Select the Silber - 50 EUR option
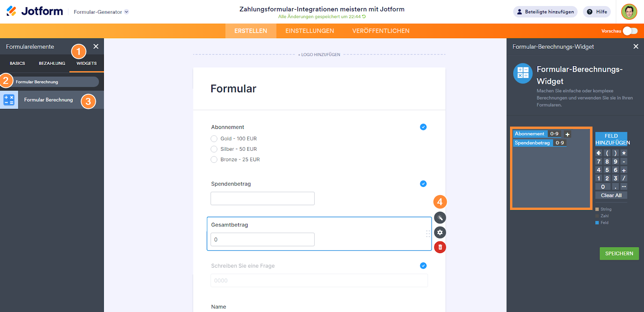The height and width of the screenshot is (312, 644). 214,149
